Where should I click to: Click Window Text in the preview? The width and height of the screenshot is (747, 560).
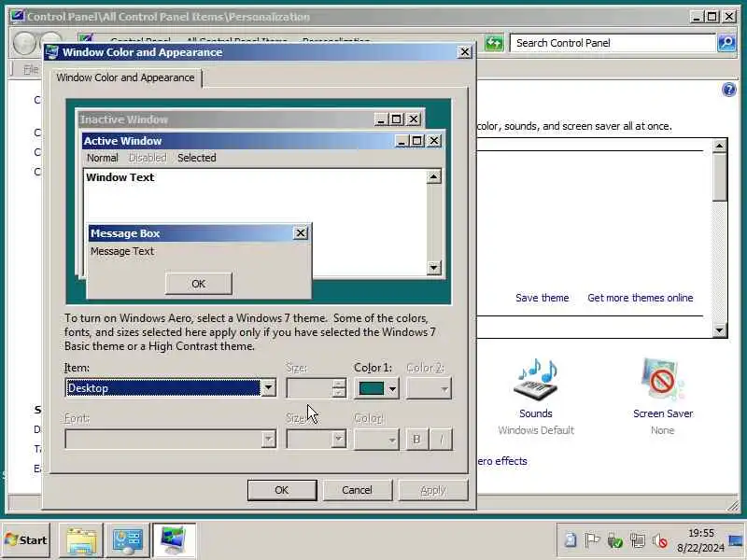120,177
